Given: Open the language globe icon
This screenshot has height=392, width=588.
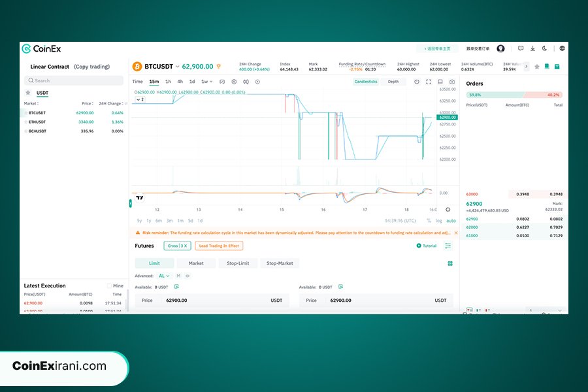Looking at the screenshot, I should tap(563, 48).
